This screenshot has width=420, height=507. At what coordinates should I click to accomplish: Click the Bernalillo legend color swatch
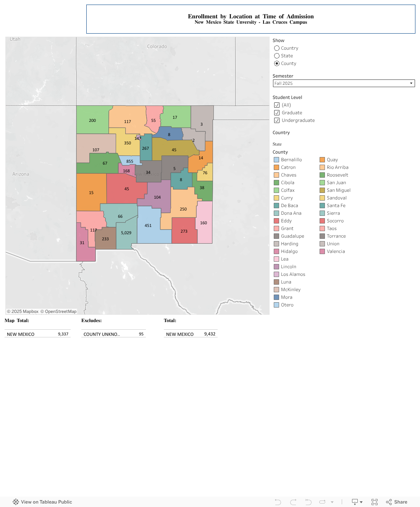(x=276, y=160)
